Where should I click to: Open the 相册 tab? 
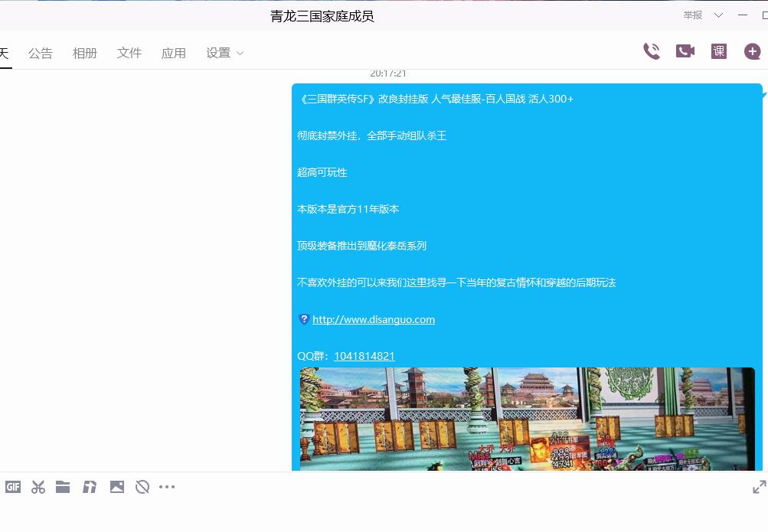coord(85,53)
